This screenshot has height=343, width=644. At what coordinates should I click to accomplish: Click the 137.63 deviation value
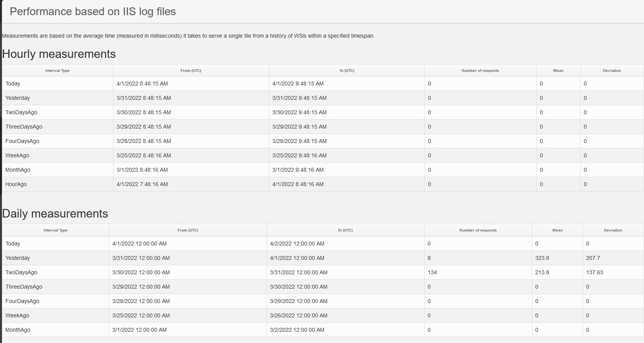594,272
